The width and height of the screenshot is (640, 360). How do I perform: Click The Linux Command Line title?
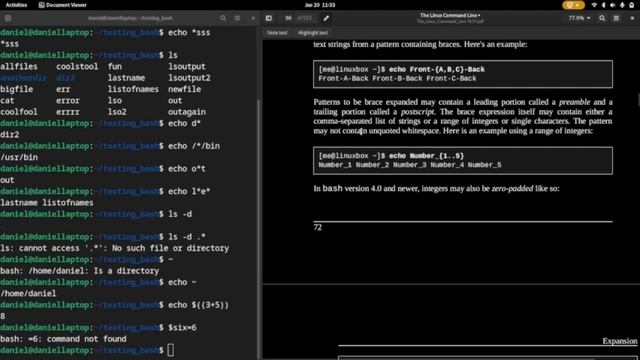450,15
